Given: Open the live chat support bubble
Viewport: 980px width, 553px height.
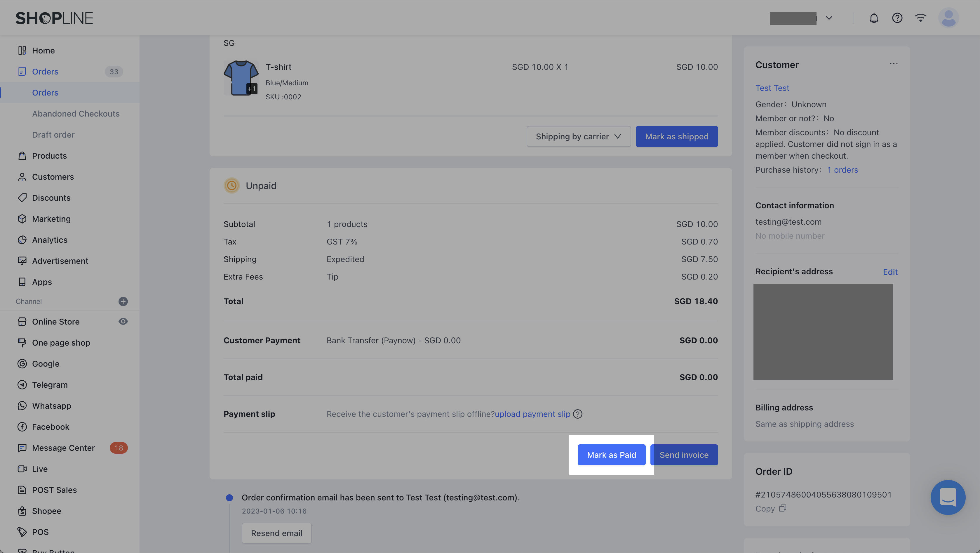Looking at the screenshot, I should [x=948, y=497].
